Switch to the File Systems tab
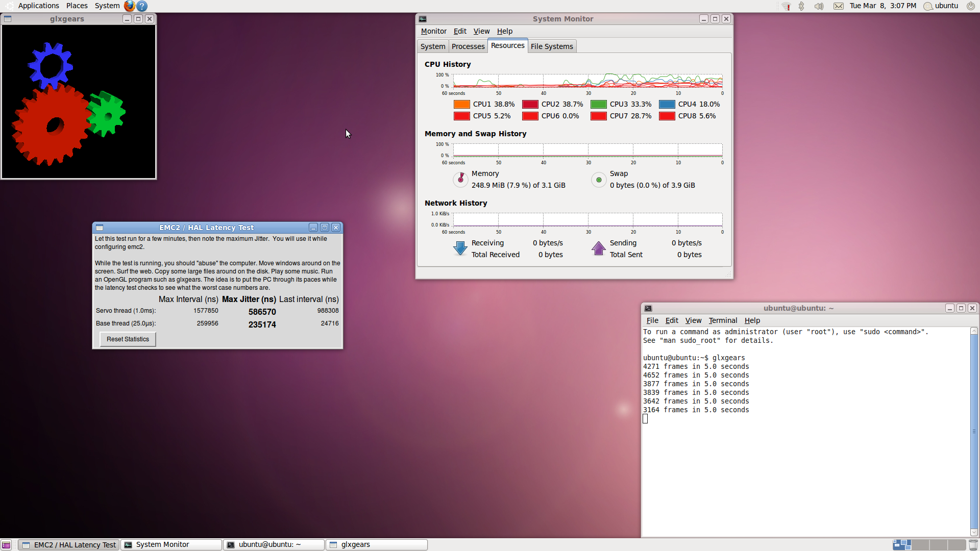 [x=552, y=46]
